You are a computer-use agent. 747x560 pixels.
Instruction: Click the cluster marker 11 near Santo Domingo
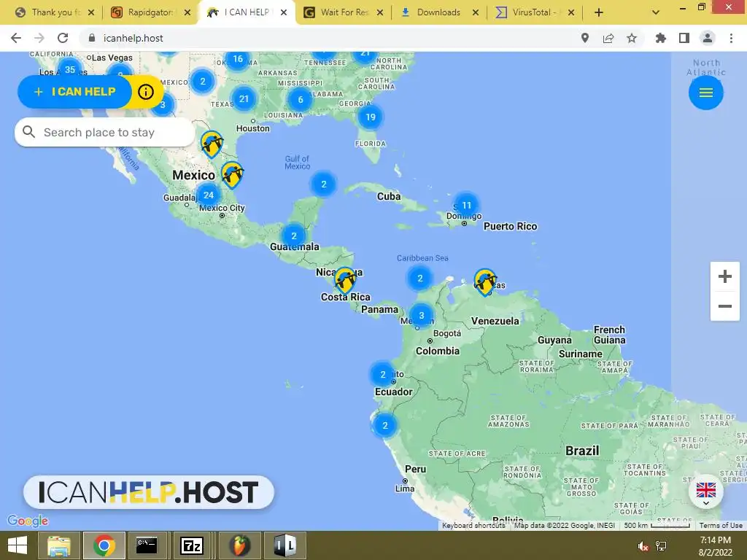click(x=466, y=205)
